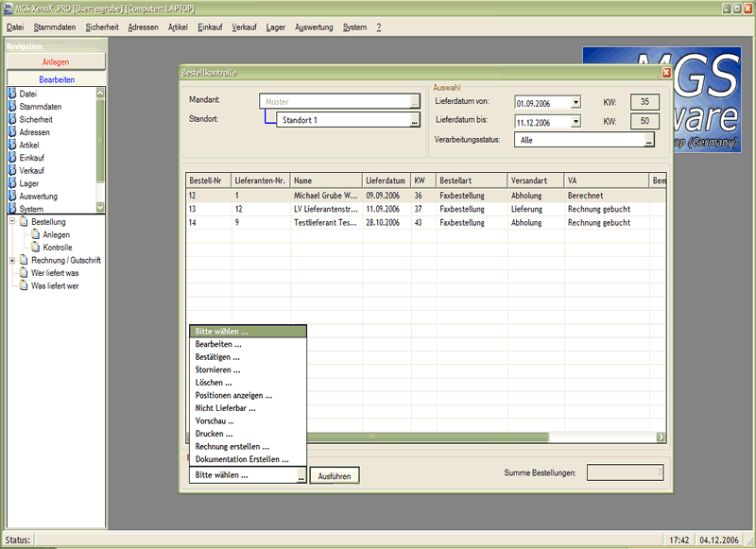Click into the Lieferdatum von date field
The image size is (756, 549).
click(x=542, y=103)
